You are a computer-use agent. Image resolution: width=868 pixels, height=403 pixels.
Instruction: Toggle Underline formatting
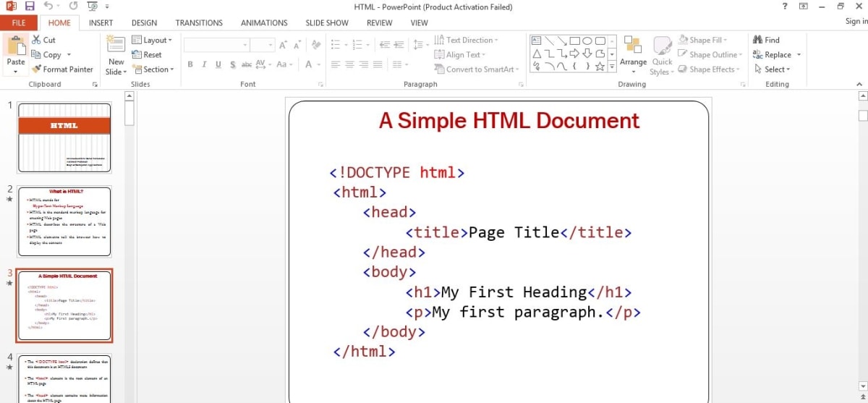(218, 64)
